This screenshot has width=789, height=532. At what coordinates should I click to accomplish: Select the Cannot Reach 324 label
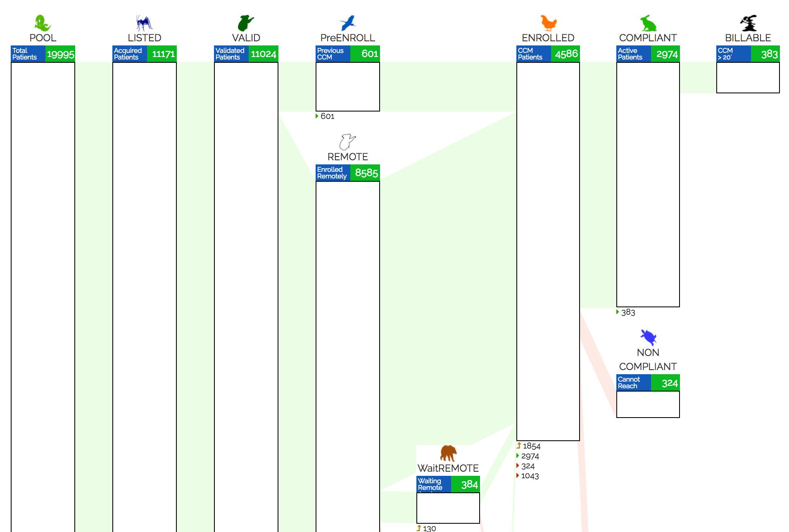click(x=648, y=382)
